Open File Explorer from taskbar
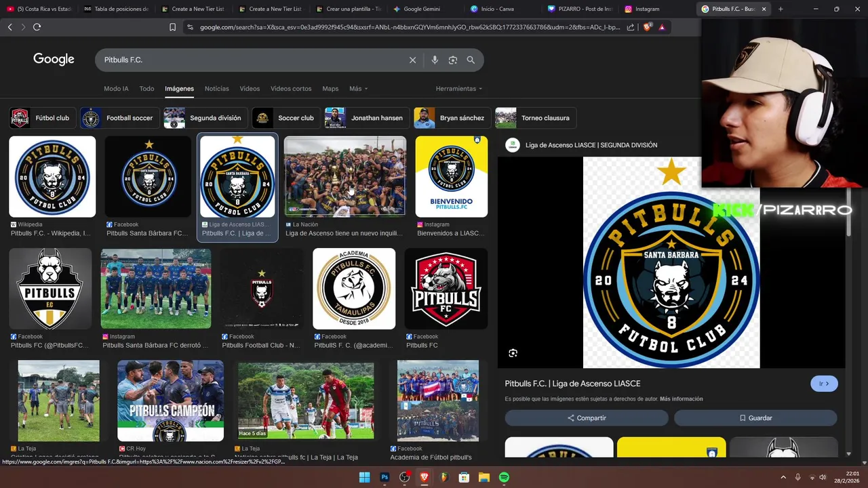 click(484, 477)
